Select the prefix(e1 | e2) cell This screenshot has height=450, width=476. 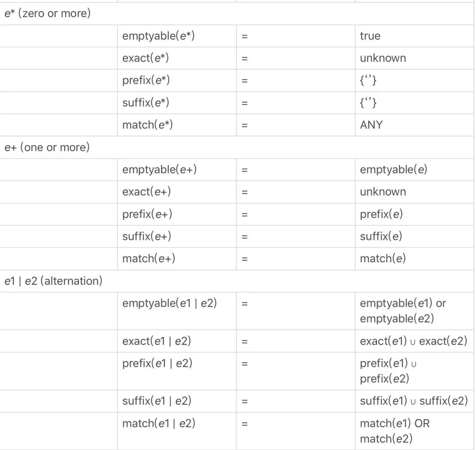click(157, 364)
